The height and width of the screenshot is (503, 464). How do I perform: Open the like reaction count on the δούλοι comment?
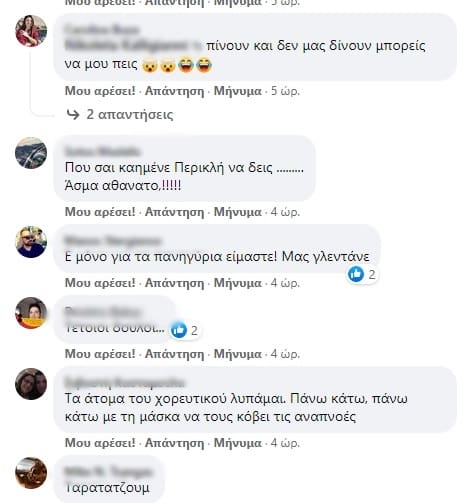coord(185,330)
